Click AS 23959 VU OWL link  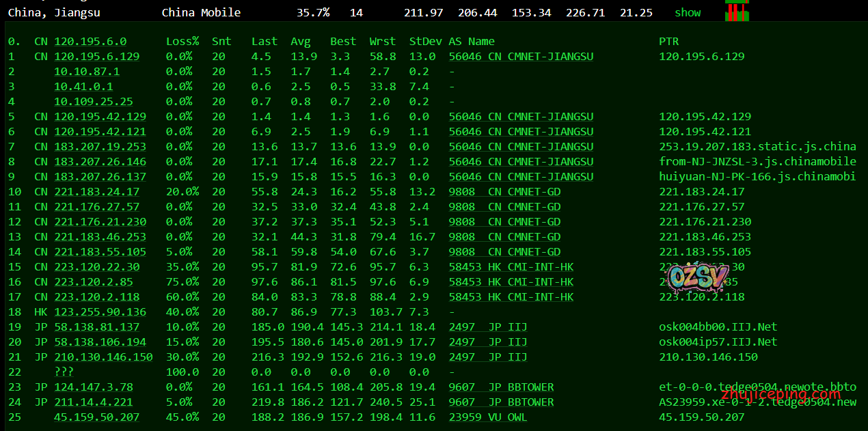pyautogui.click(x=488, y=417)
